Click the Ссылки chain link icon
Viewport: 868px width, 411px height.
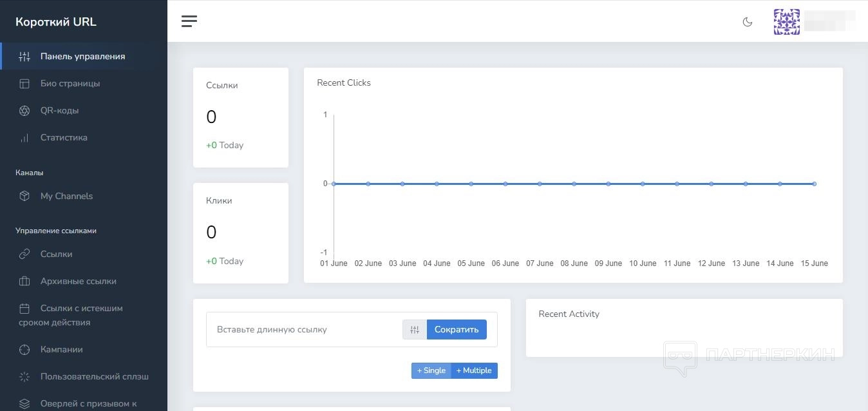(24, 254)
